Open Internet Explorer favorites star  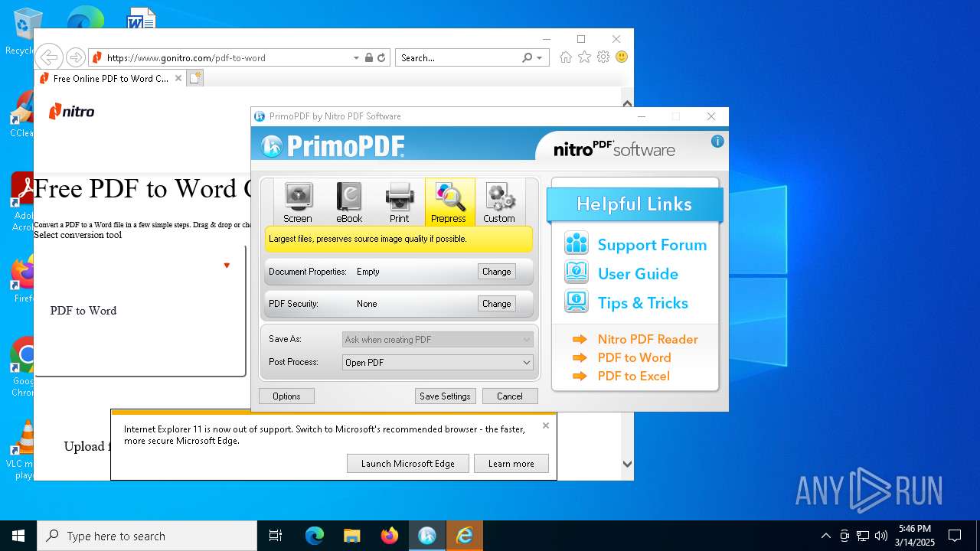(584, 57)
